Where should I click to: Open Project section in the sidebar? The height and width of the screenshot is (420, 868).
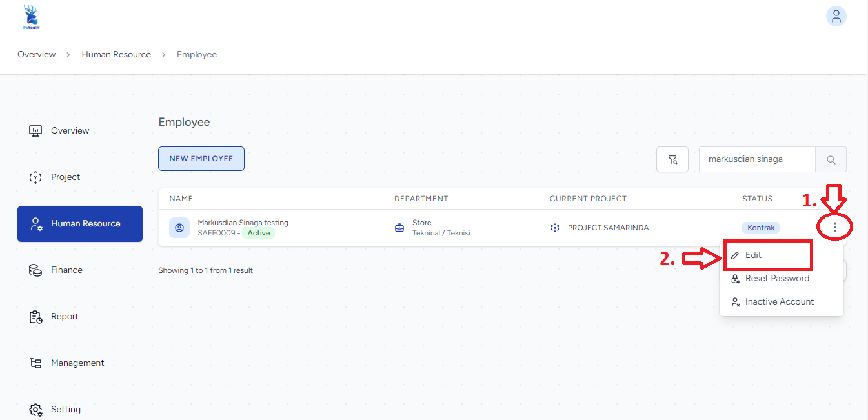coord(65,177)
